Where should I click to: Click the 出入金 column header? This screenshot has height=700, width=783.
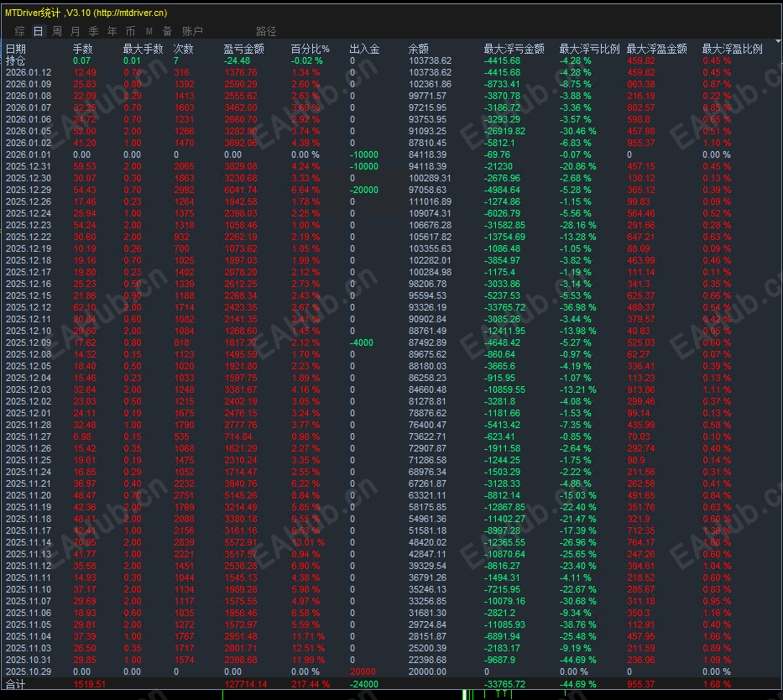tap(364, 49)
